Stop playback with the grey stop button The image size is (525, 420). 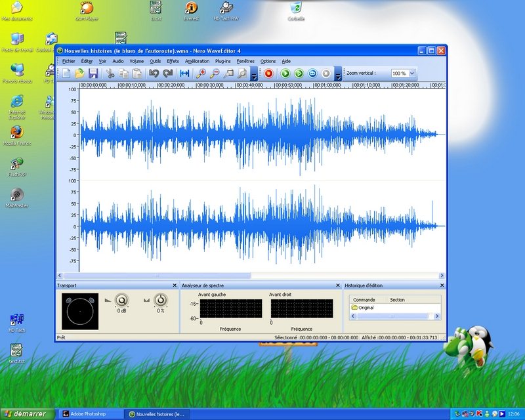tap(326, 73)
